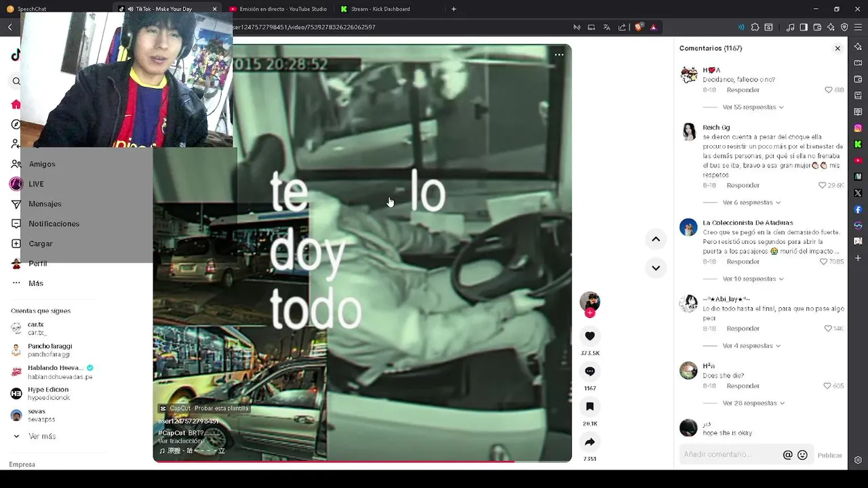Expand 'Ver 10 respuestas' replies
This screenshot has width=868, height=488.
coord(753,279)
